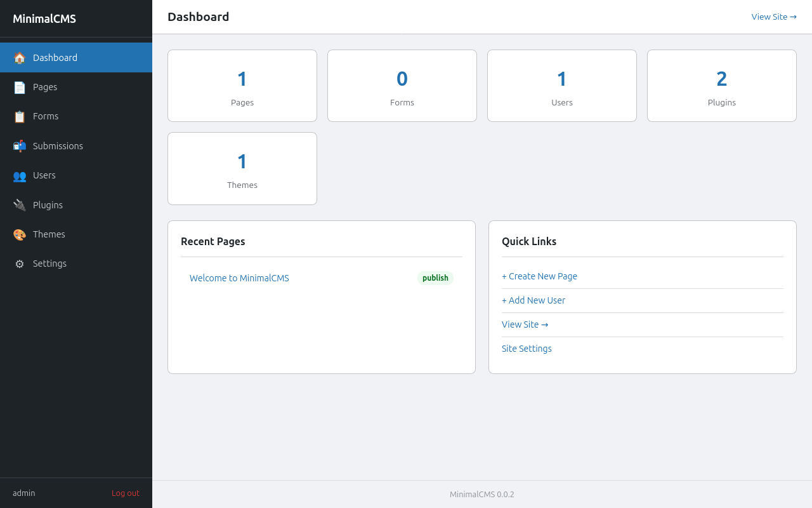Log out of the admin account
Screen dimensions: 812x508
pyautogui.click(x=125, y=493)
